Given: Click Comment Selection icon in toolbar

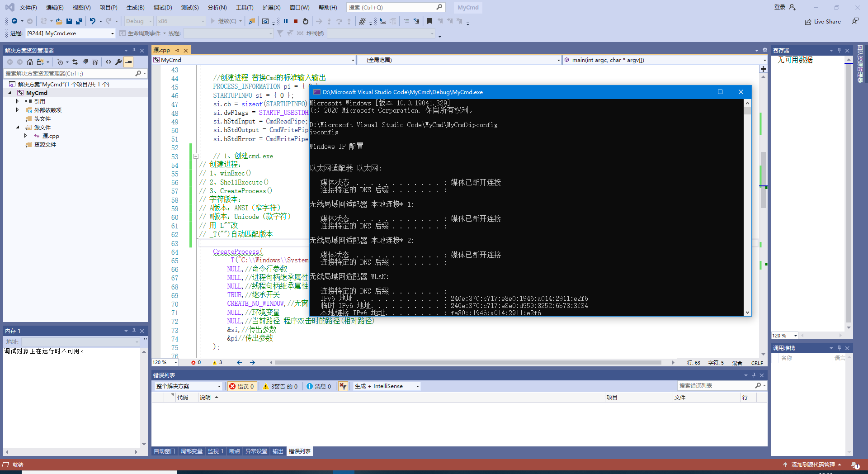Looking at the screenshot, I should [406, 21].
